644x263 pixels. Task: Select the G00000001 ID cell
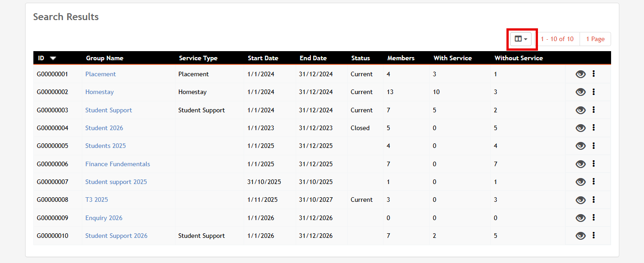pos(53,74)
